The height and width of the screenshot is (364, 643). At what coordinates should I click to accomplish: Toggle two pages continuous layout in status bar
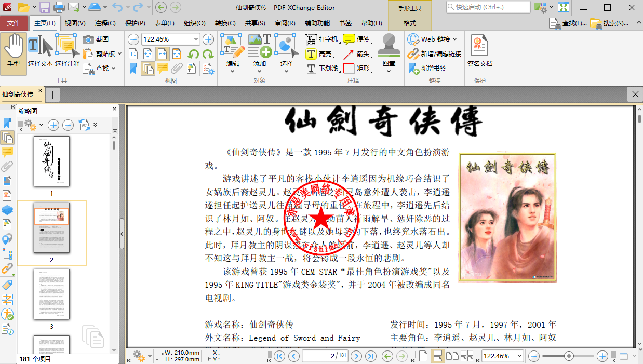pos(467,356)
